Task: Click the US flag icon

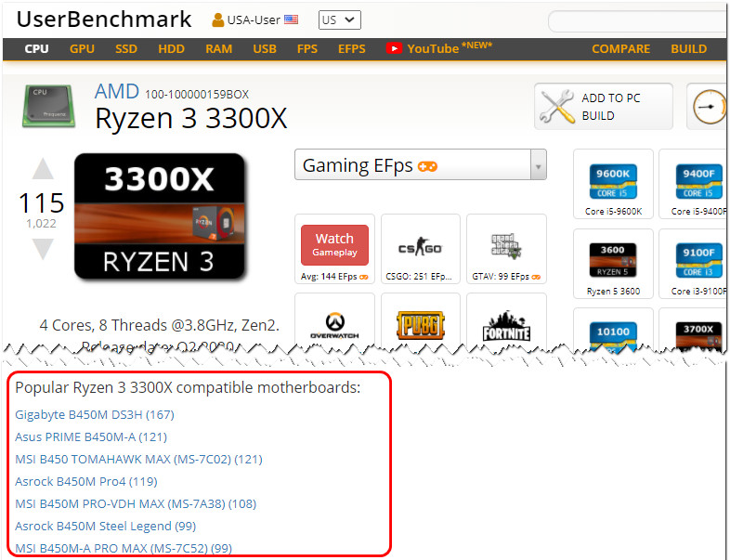Action: click(x=291, y=20)
